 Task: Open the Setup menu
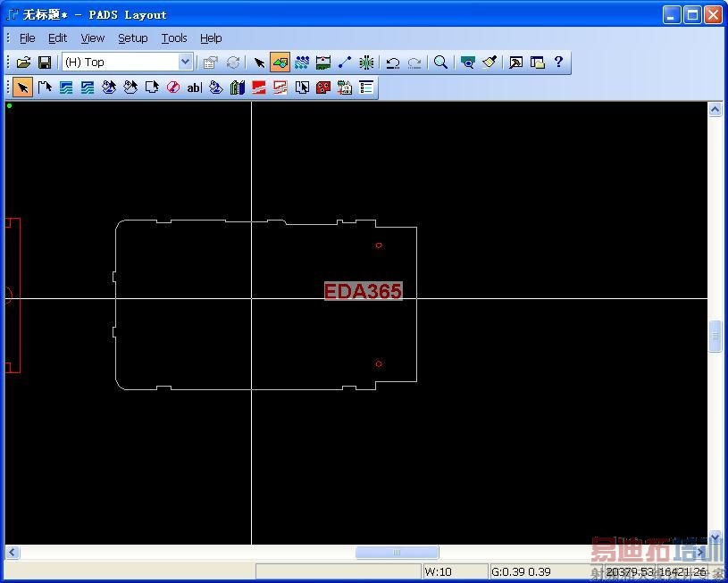pyautogui.click(x=132, y=38)
